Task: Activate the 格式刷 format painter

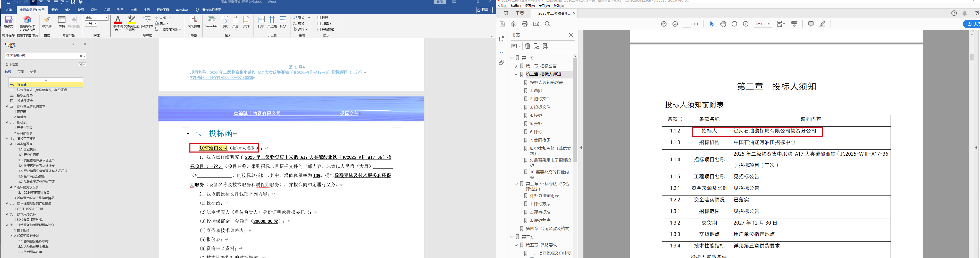Action: [x=47, y=22]
